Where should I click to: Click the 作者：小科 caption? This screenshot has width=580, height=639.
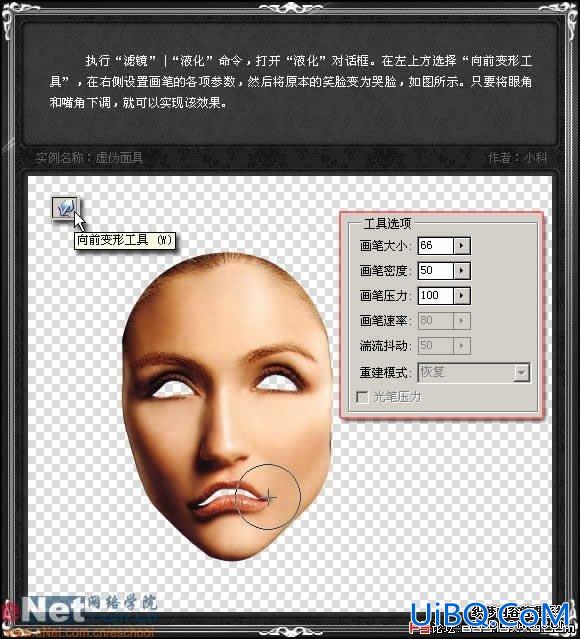pyautogui.click(x=518, y=158)
